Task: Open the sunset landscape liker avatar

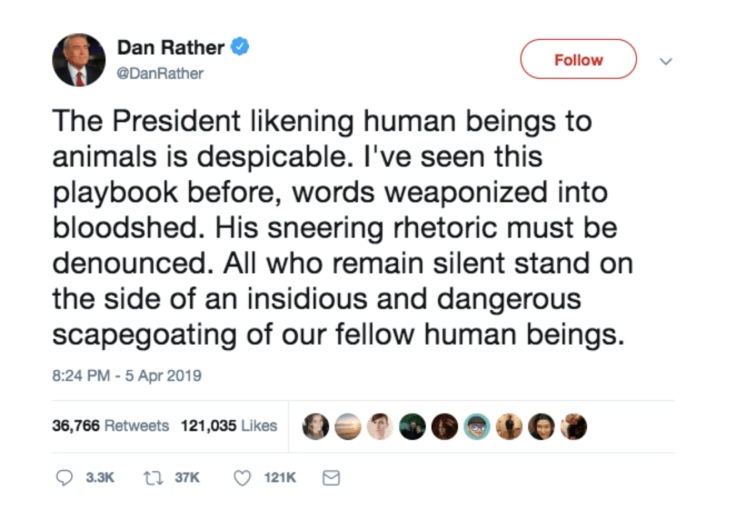Action: tap(349, 426)
